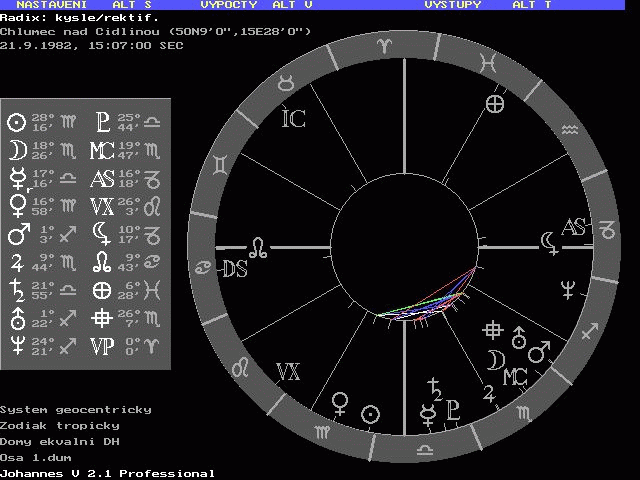Click the Pisces sign on the zodiac ring
640x480 pixels.
[487, 62]
